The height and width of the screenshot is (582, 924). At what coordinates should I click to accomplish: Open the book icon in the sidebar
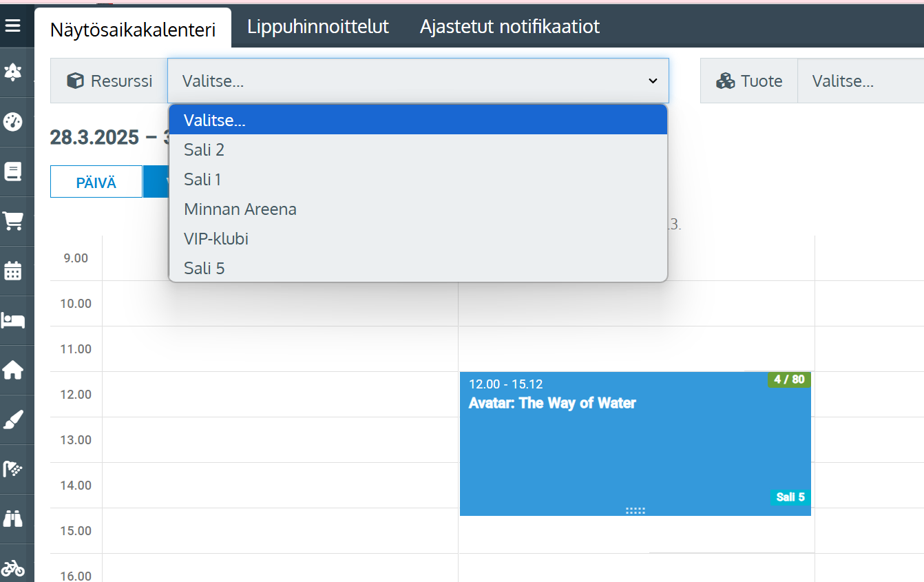pos(12,172)
